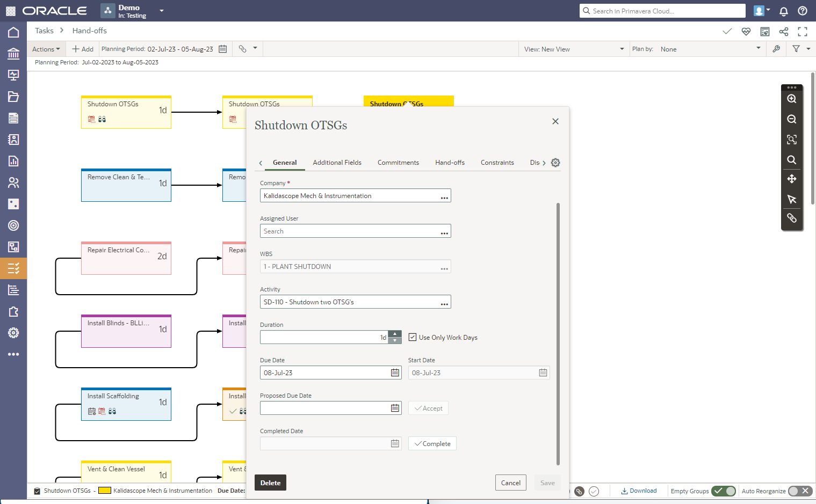Click the Download link in the status bar
Screen dimensions: 816x504
(x=639, y=491)
